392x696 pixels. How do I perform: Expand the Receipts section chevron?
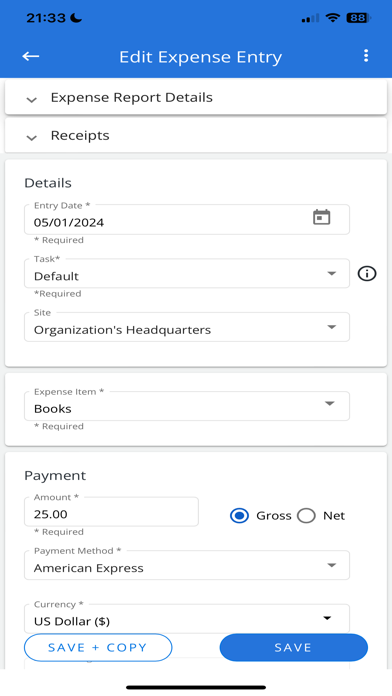pos(32,138)
